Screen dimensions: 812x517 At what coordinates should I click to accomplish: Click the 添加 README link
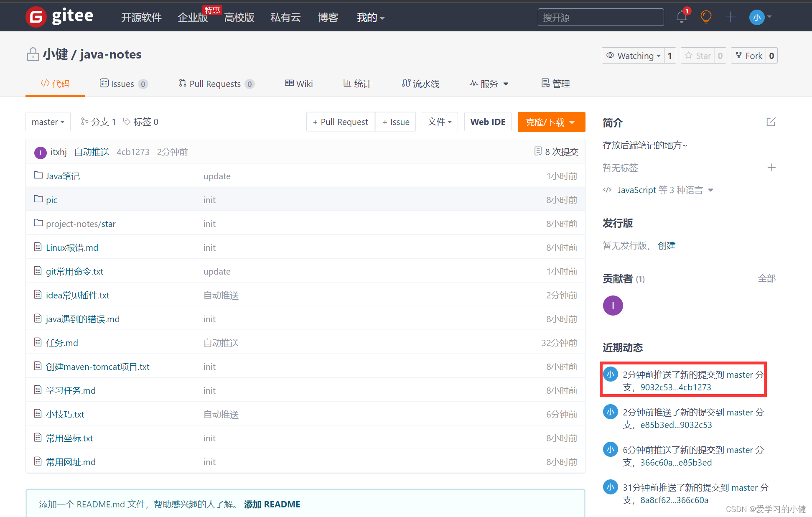[272, 504]
